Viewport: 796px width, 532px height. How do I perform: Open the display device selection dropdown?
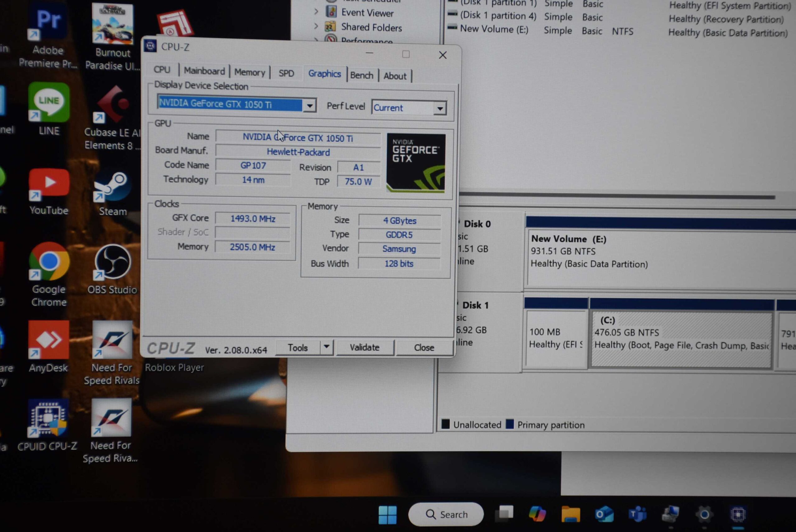(x=309, y=105)
